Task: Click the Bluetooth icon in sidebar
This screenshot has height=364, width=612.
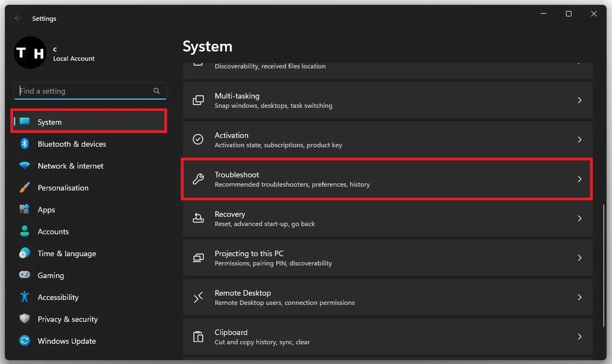Action: pos(25,143)
